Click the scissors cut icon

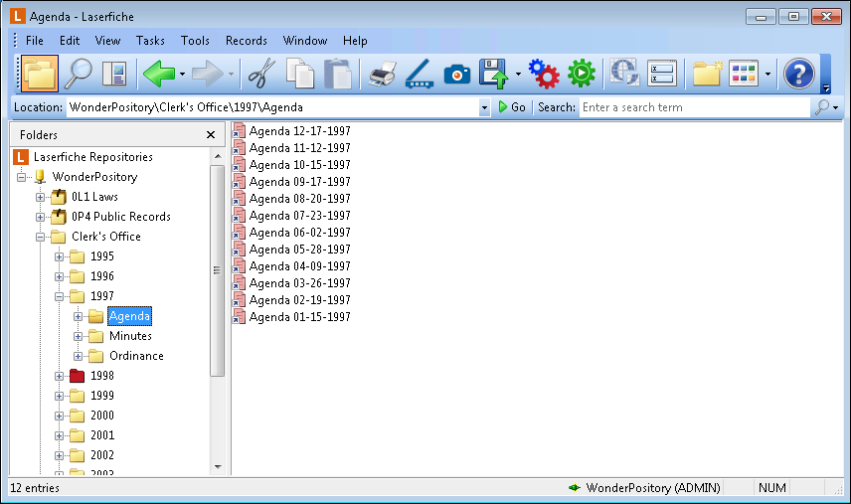tap(261, 74)
